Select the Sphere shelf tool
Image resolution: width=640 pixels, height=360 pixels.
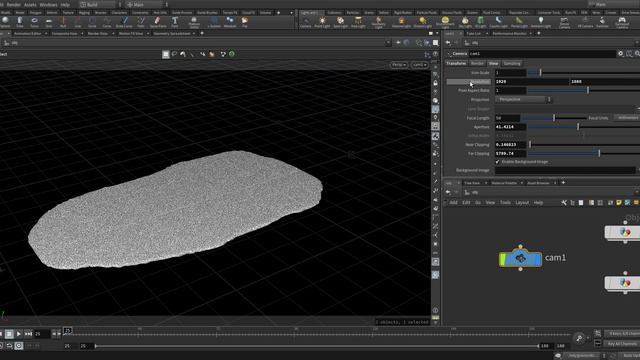pos(5,22)
